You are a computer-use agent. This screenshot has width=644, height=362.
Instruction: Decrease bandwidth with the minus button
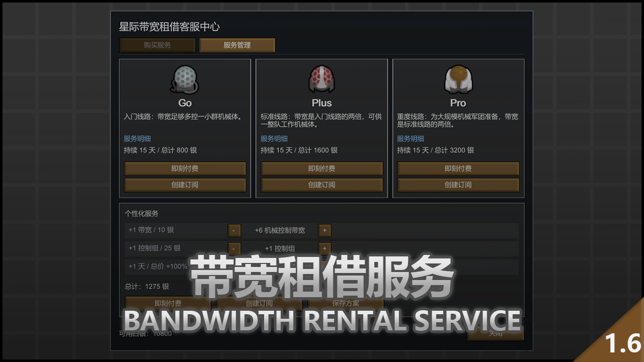pyautogui.click(x=234, y=230)
